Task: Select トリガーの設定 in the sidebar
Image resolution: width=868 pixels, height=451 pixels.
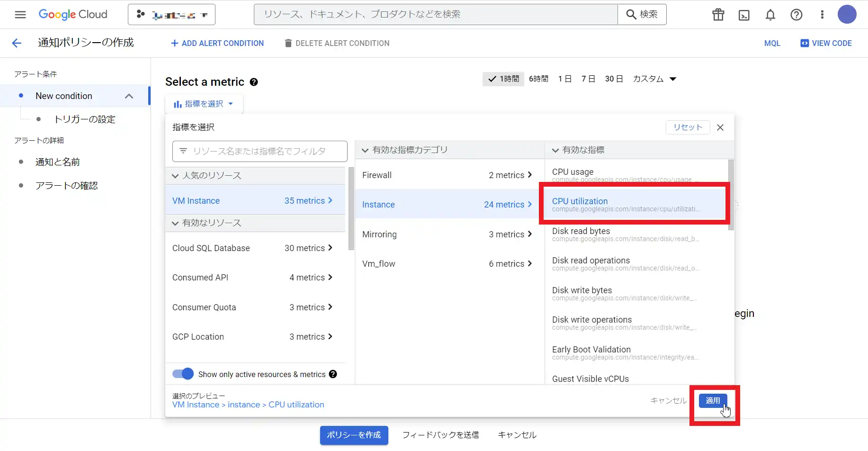Action: (x=85, y=119)
